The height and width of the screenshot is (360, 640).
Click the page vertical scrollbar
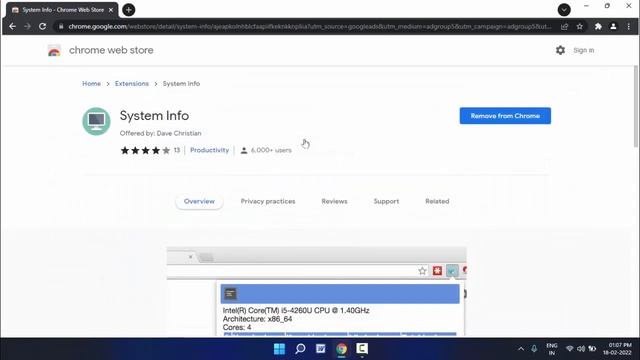[x=636, y=106]
